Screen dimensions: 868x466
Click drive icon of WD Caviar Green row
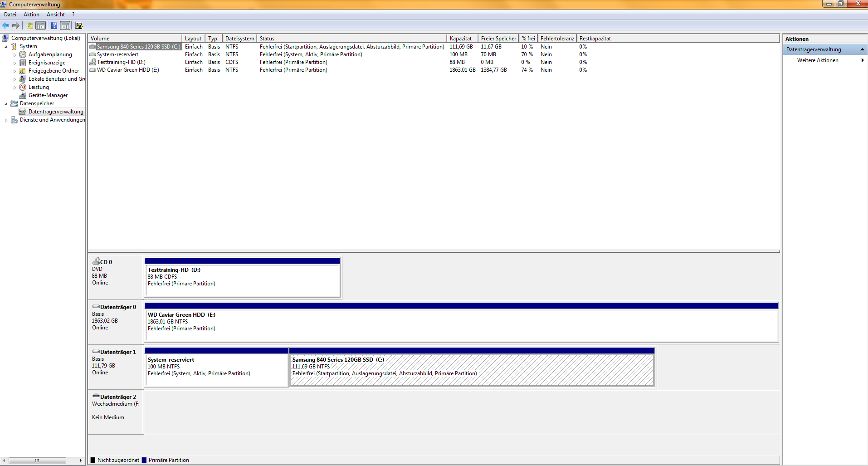click(x=93, y=70)
